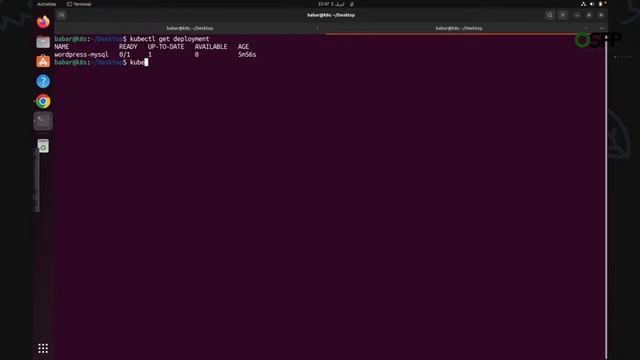
Task: Search in the terminal
Action: coord(550,15)
